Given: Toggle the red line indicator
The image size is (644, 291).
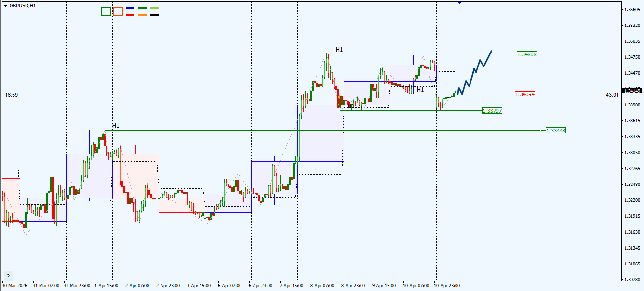Looking at the screenshot, I should (x=130, y=15).
